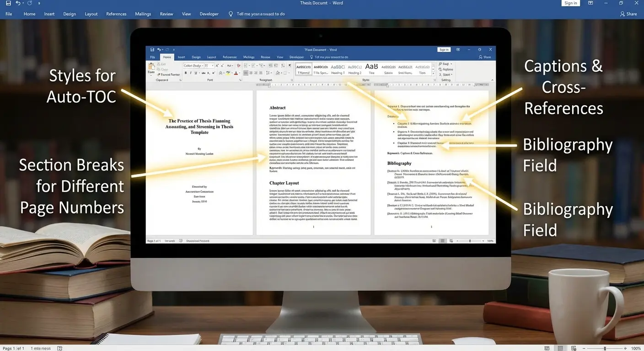Screen dimensions: 644x351
Task: Click the zoom in plus icon in the bottom status bar
Action: pyautogui.click(x=626, y=348)
